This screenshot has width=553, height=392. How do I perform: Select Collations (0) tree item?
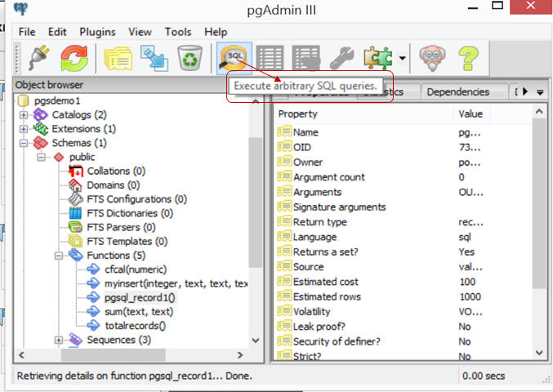pyautogui.click(x=116, y=171)
